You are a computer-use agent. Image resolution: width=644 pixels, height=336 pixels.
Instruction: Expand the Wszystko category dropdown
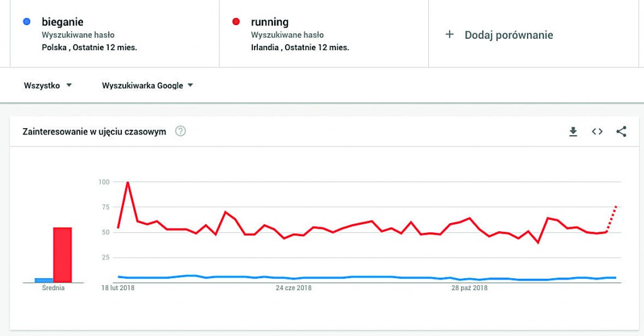[x=48, y=85]
